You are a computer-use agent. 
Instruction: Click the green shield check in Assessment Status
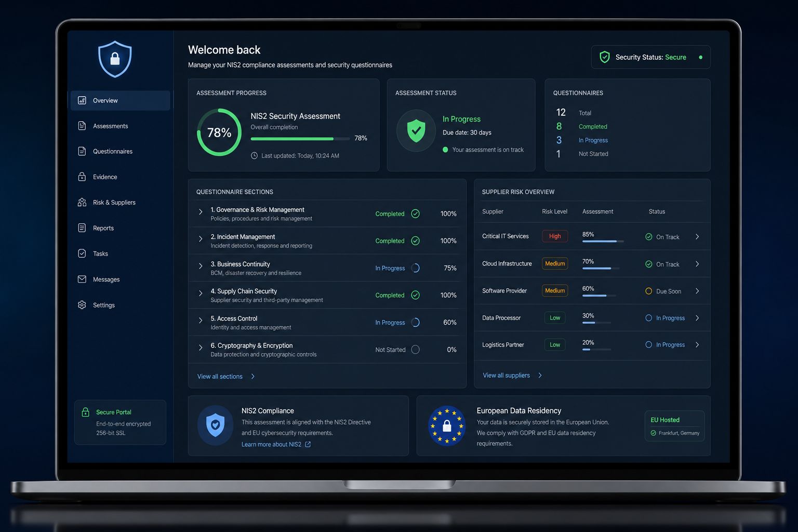pos(416,130)
